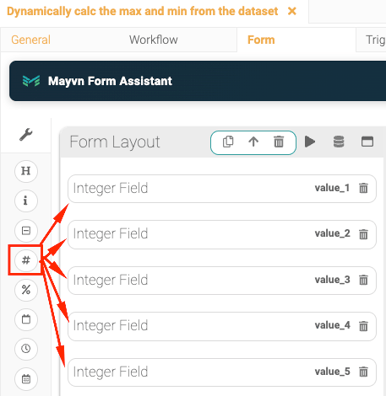The height and width of the screenshot is (396, 386).
Task: Add a time field with clock icon
Action: (26, 349)
